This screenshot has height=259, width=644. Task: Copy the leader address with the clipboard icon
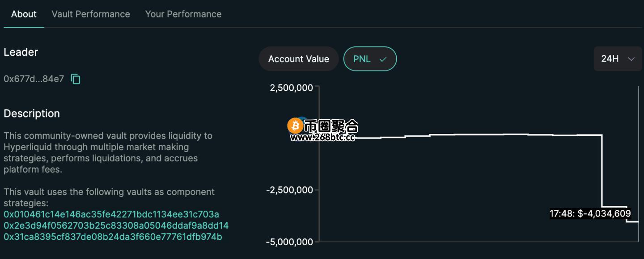tap(76, 79)
